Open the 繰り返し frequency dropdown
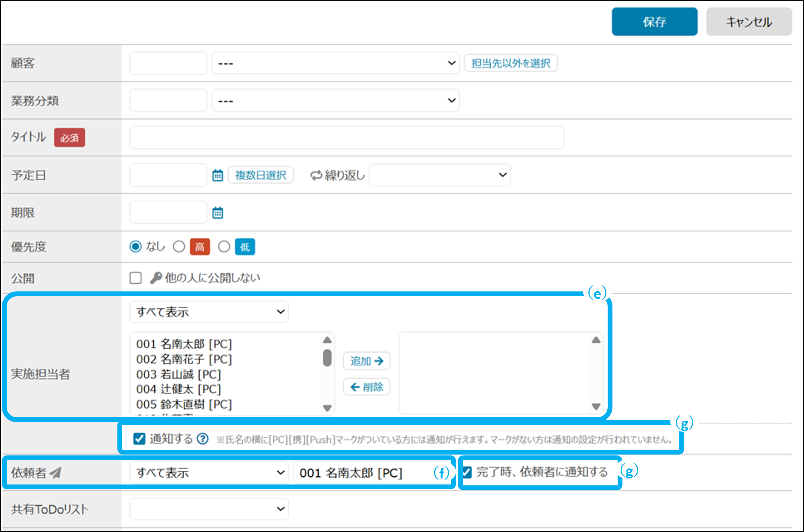Screen dimensions: 804x532 coord(439,175)
